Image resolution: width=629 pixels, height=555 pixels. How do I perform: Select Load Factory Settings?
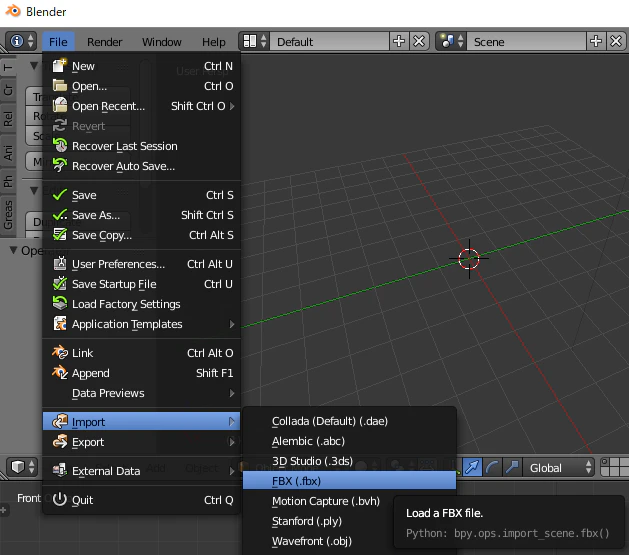pos(142,304)
